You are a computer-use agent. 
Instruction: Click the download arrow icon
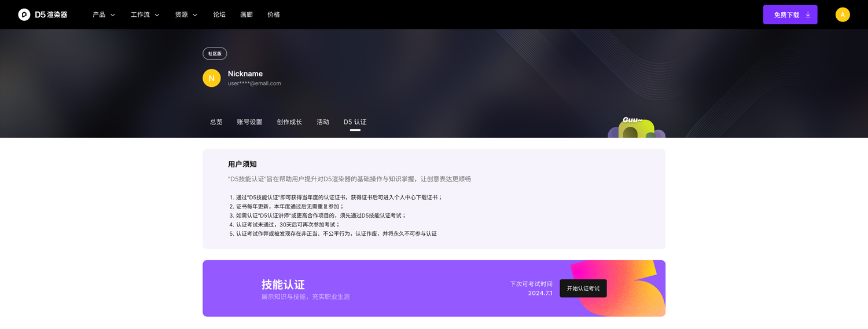[808, 14]
